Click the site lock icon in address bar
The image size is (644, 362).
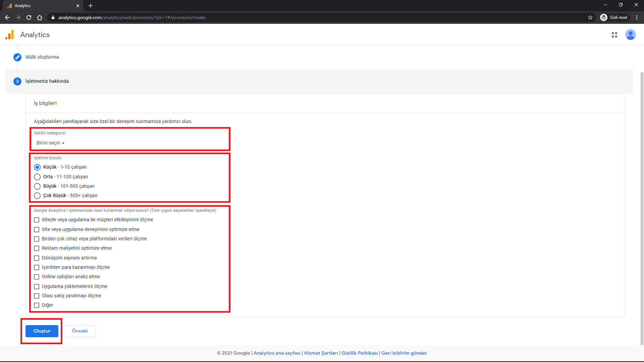click(x=53, y=17)
